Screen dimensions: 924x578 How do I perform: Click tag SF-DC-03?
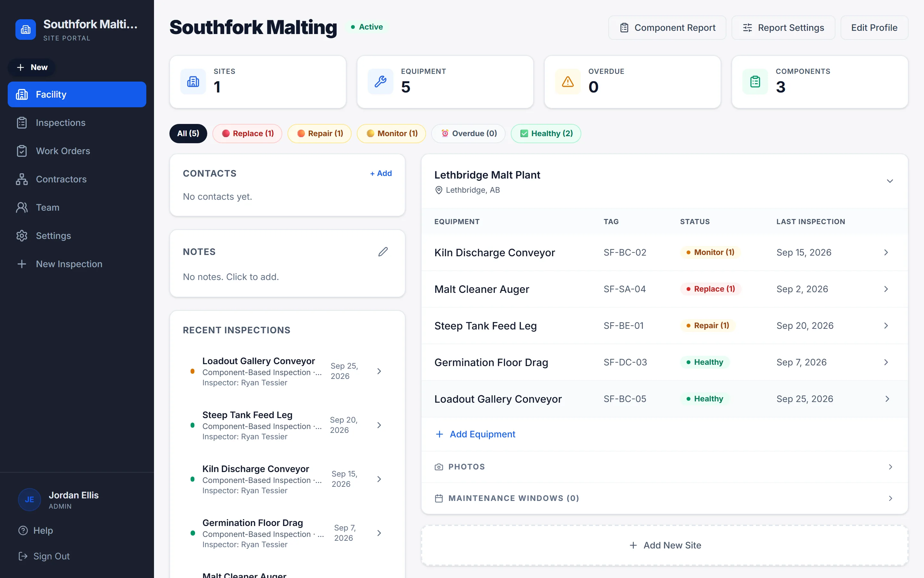625,363
